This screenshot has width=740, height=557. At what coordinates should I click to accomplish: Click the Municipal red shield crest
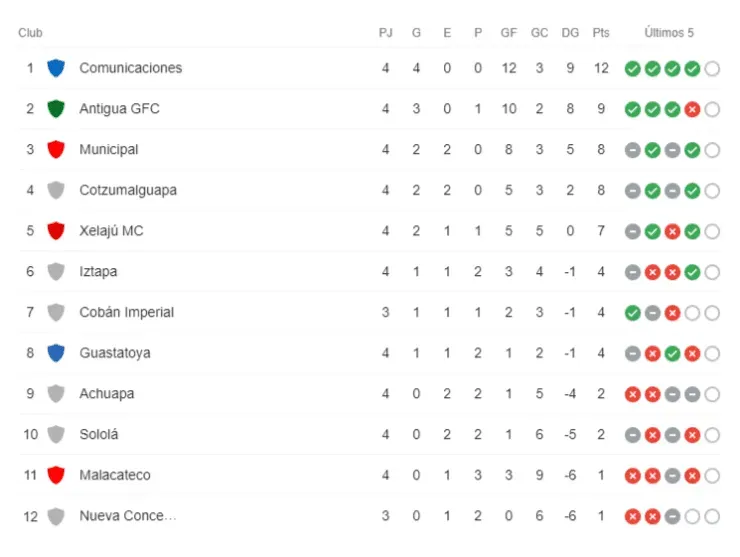(56, 150)
